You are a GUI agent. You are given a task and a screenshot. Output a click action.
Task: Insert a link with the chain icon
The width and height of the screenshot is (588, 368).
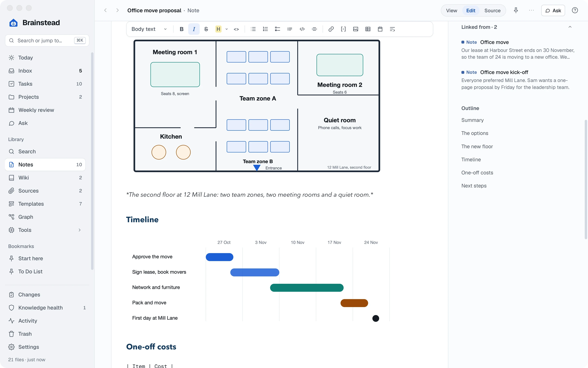tap(331, 29)
